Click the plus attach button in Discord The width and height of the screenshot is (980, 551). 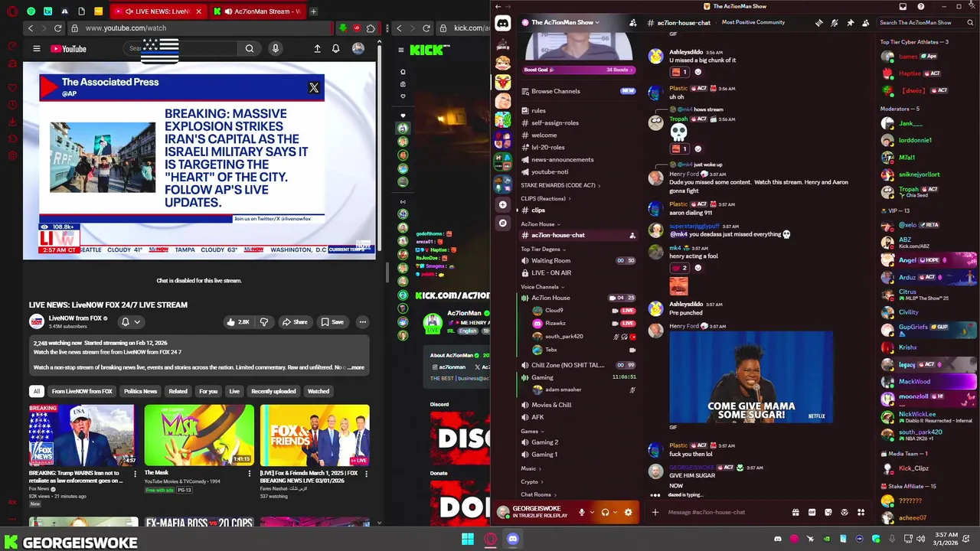pos(655,512)
